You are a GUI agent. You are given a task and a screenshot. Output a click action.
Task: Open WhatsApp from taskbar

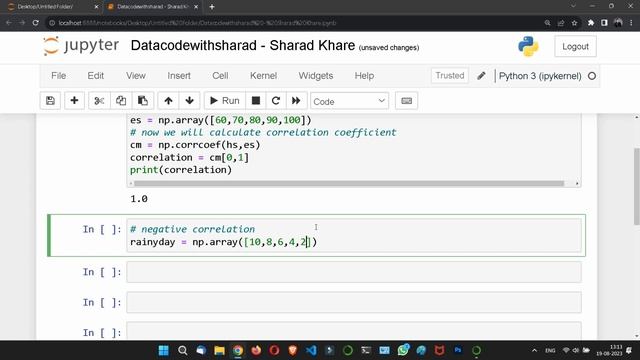click(403, 350)
